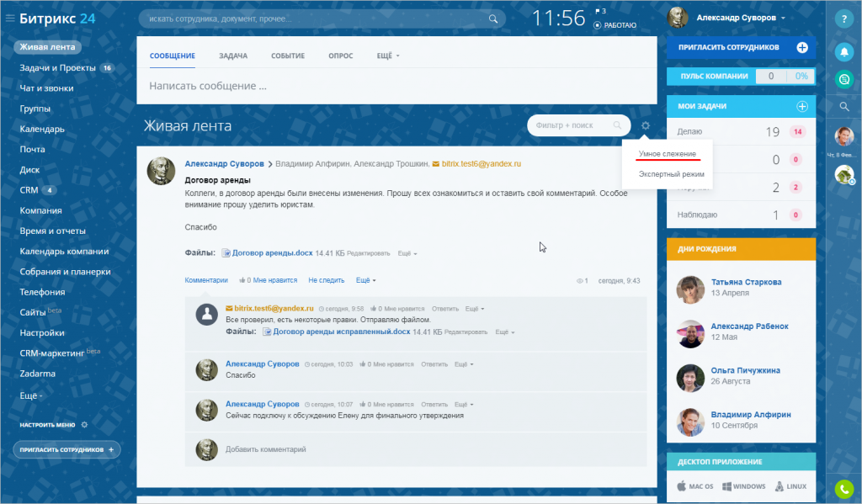Open Диск in the left menu
Screen dimensions: 862x504
tap(29, 170)
